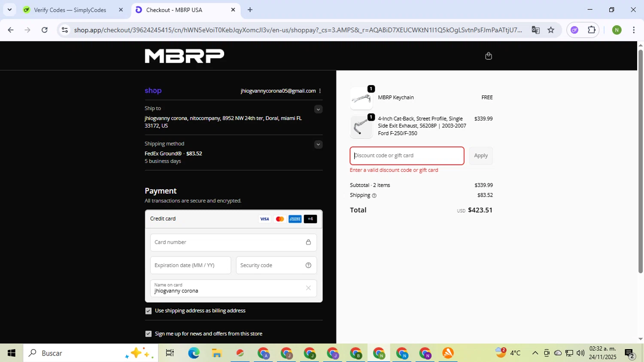This screenshot has height=362, width=644.
Task: Click the purple extension icon in toolbar
Action: (x=574, y=30)
